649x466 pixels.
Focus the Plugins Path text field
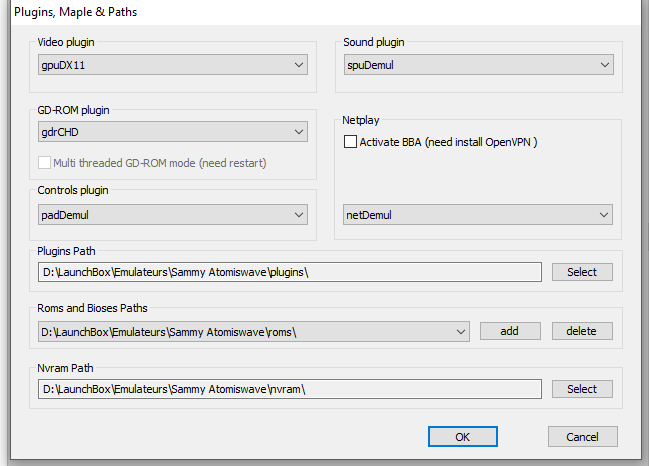pos(290,272)
